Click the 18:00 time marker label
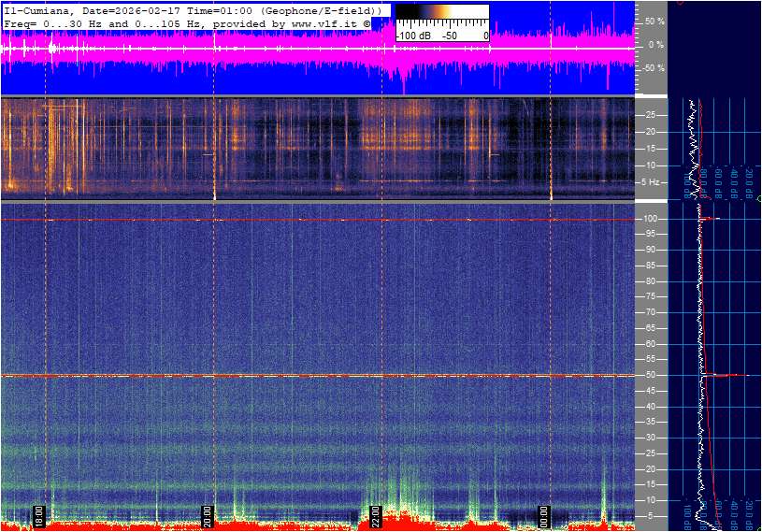 [x=39, y=515]
